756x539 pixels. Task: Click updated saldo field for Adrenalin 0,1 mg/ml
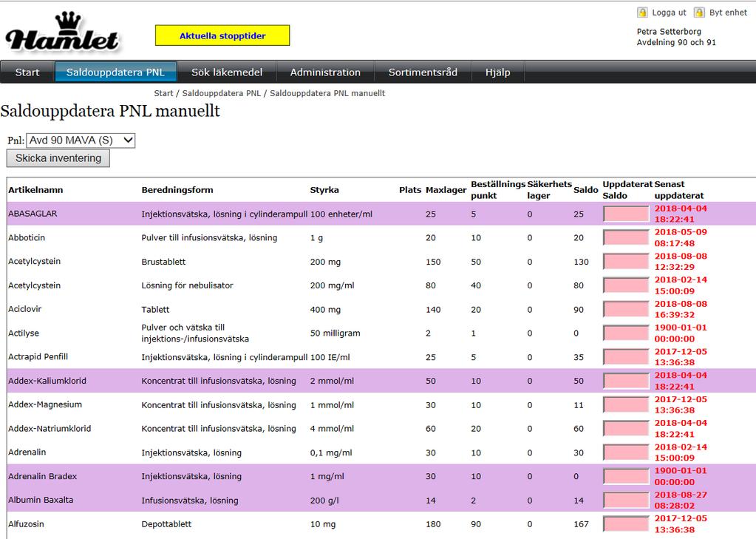coord(626,452)
